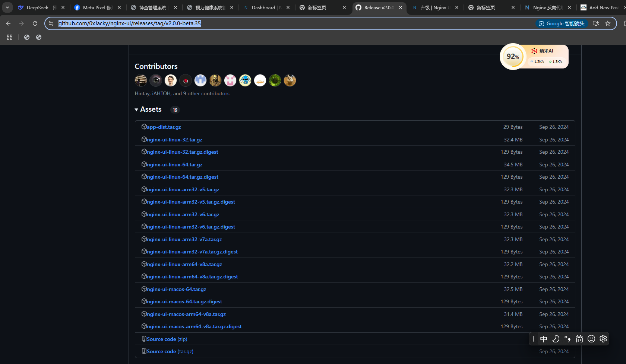This screenshot has height=364, width=626.
Task: Download nginx-ui-linux-arm64-v8a.tar.gz
Action: [184, 264]
